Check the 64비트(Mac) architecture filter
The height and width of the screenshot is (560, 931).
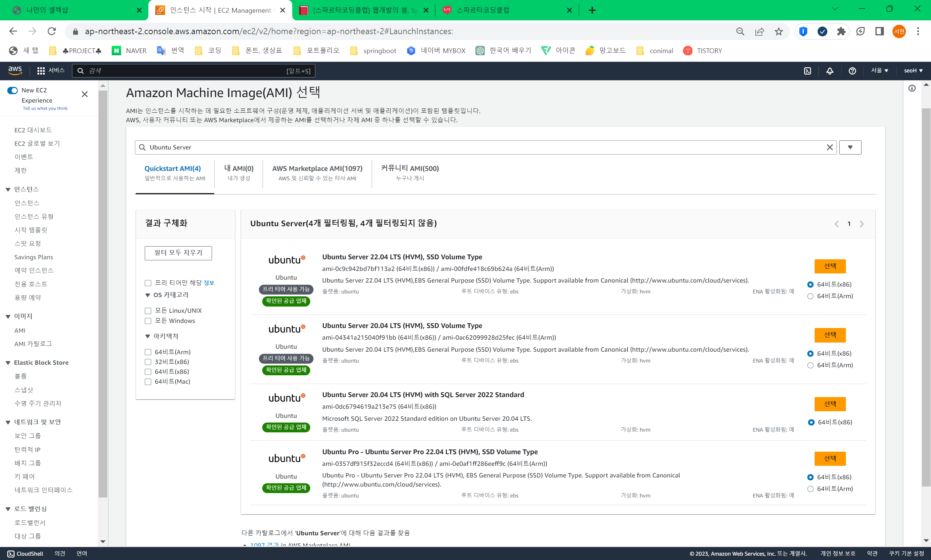tap(148, 381)
